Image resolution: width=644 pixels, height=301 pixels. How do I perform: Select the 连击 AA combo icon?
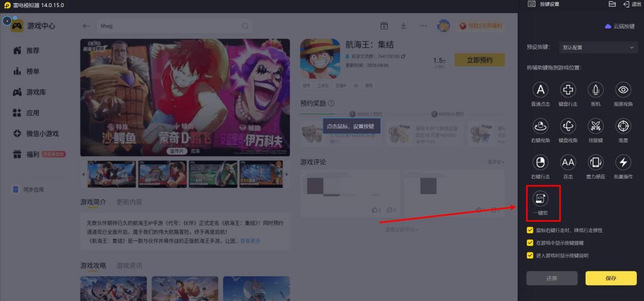[568, 162]
